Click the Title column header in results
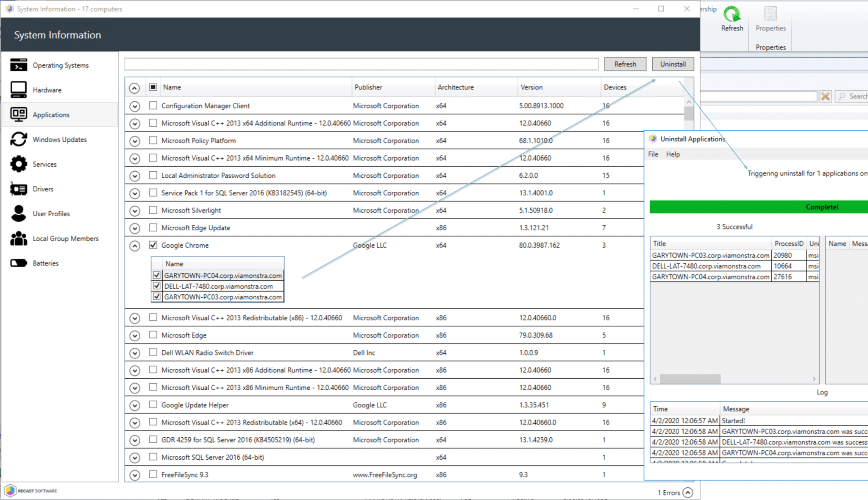Viewport: 868px width, 500px height. [x=710, y=243]
